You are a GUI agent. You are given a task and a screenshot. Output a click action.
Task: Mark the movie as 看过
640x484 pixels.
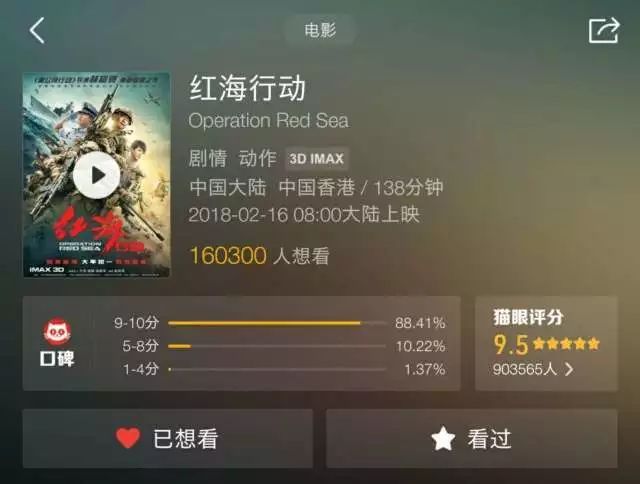click(472, 439)
